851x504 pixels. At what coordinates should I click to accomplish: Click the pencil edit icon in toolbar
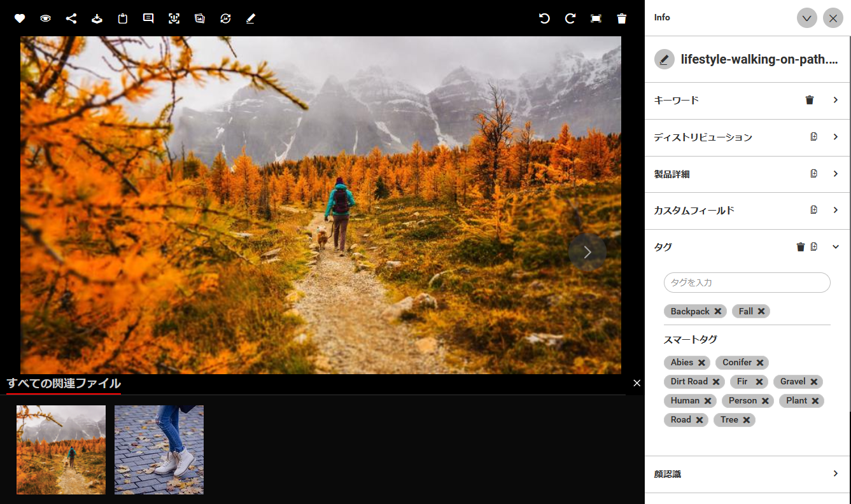point(251,18)
